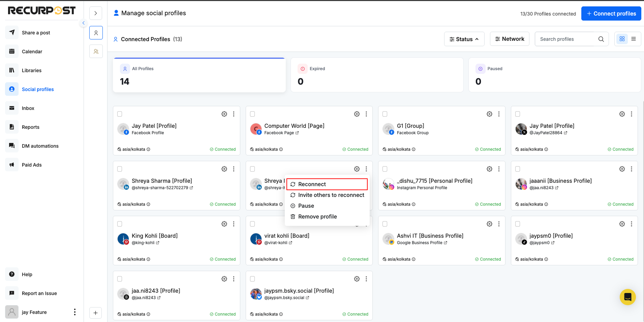Open three-dot menu on Computer World card

[366, 114]
